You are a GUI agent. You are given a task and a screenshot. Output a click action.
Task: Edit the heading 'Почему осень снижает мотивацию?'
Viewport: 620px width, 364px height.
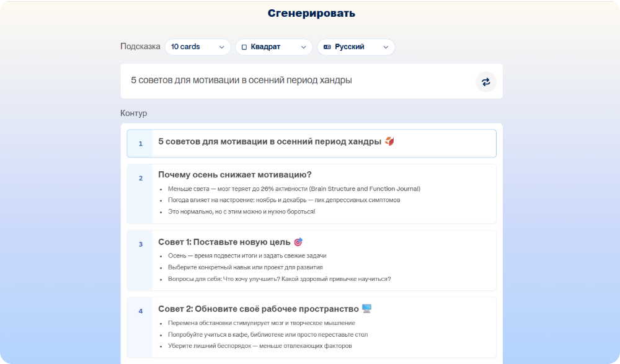(x=234, y=174)
